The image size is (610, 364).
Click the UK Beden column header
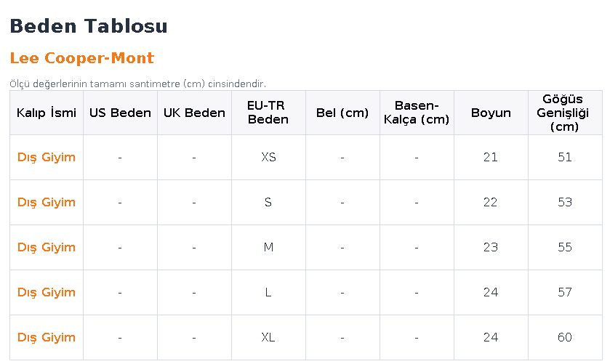pyautogui.click(x=194, y=113)
